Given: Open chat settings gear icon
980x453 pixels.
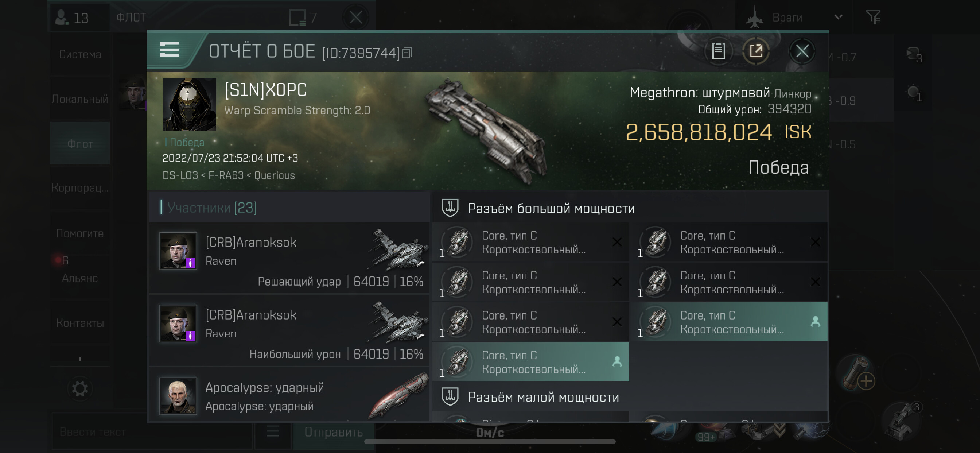Looking at the screenshot, I should click(x=80, y=389).
